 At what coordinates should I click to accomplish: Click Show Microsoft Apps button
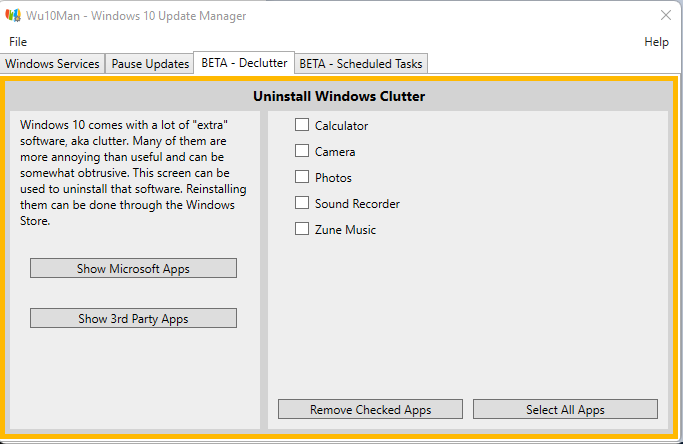coord(133,268)
